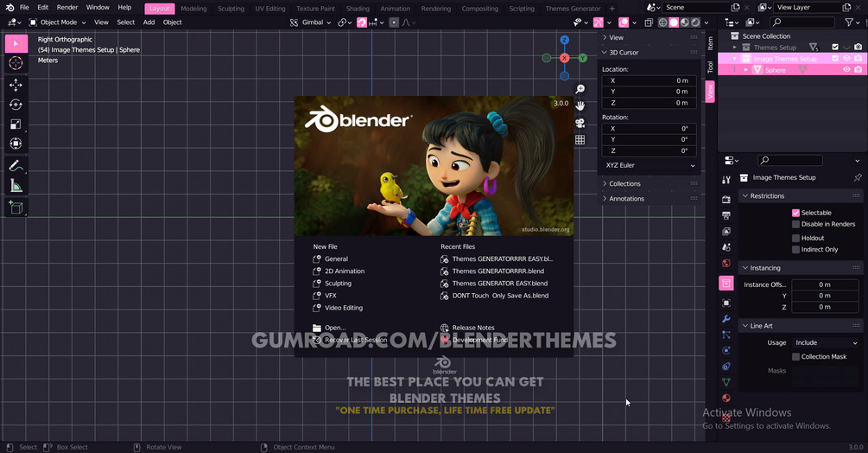
Task: Toggle Themes Setup exclude checkbox in outliner
Action: tap(835, 47)
